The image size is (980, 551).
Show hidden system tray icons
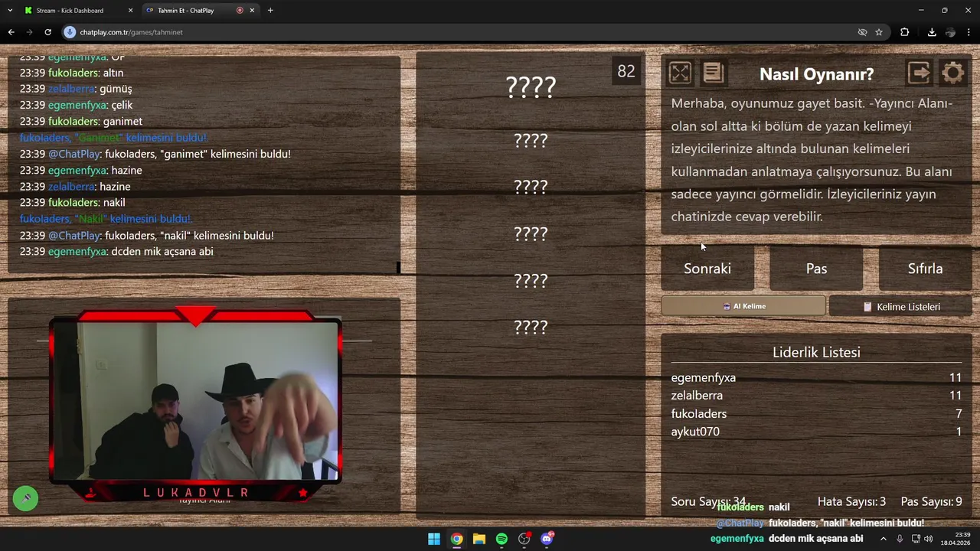click(883, 539)
